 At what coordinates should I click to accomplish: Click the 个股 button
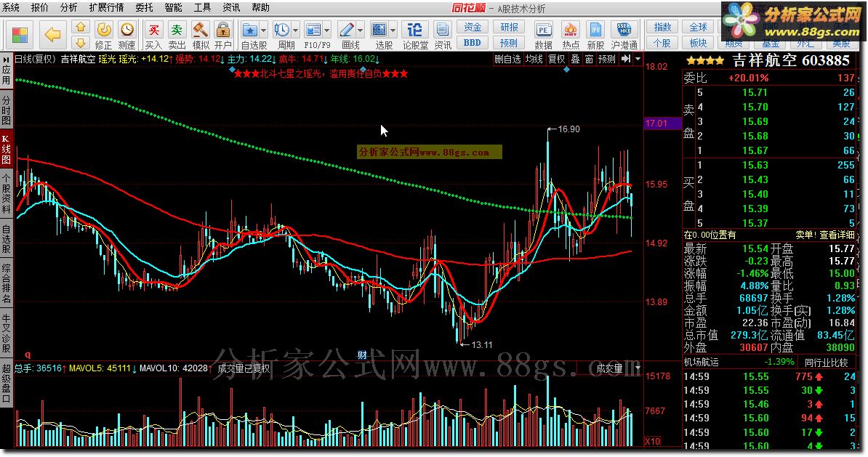point(662,43)
